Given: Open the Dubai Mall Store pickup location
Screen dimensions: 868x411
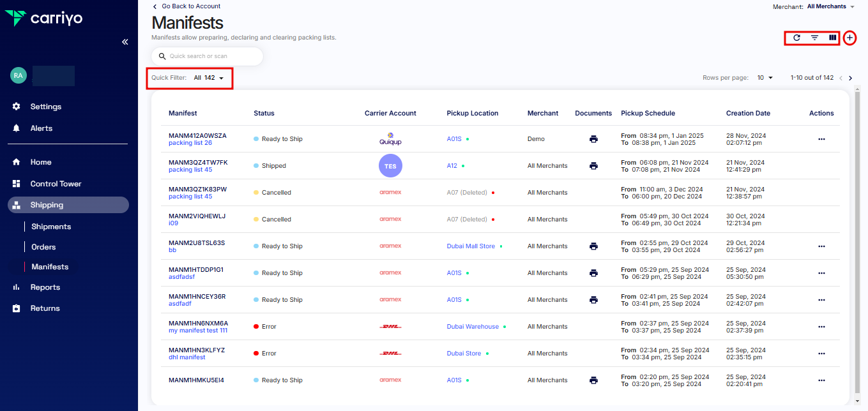Looking at the screenshot, I should click(471, 246).
